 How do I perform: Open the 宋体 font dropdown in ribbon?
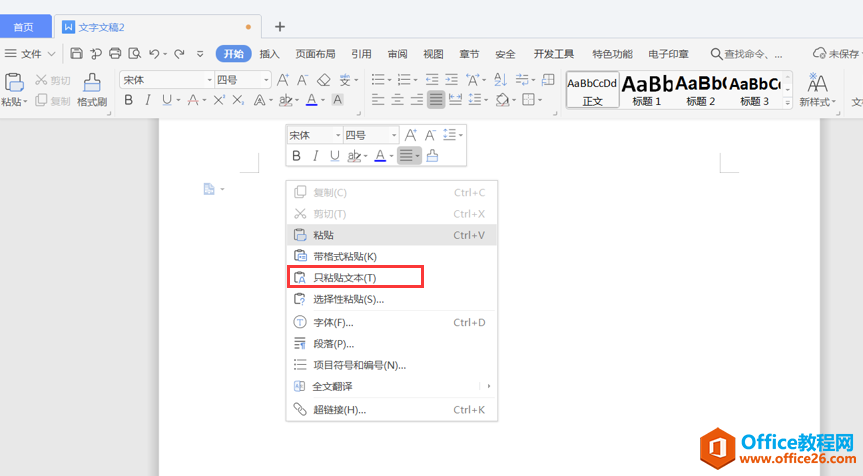coord(209,80)
